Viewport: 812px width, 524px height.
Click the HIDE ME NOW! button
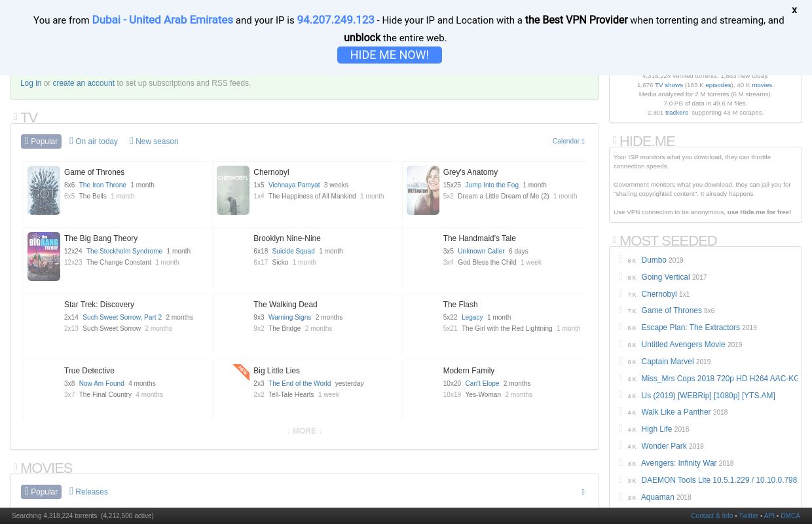[x=390, y=55]
